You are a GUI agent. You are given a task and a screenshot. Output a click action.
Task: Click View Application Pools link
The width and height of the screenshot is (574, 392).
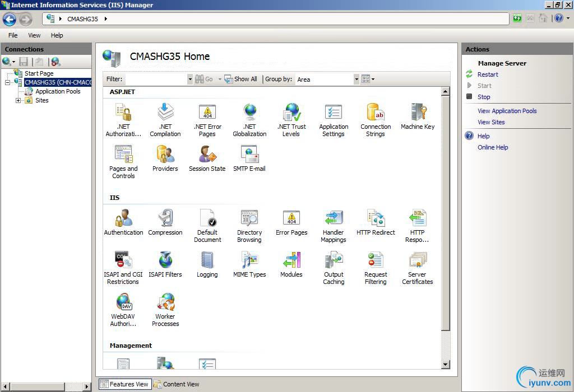coord(507,111)
